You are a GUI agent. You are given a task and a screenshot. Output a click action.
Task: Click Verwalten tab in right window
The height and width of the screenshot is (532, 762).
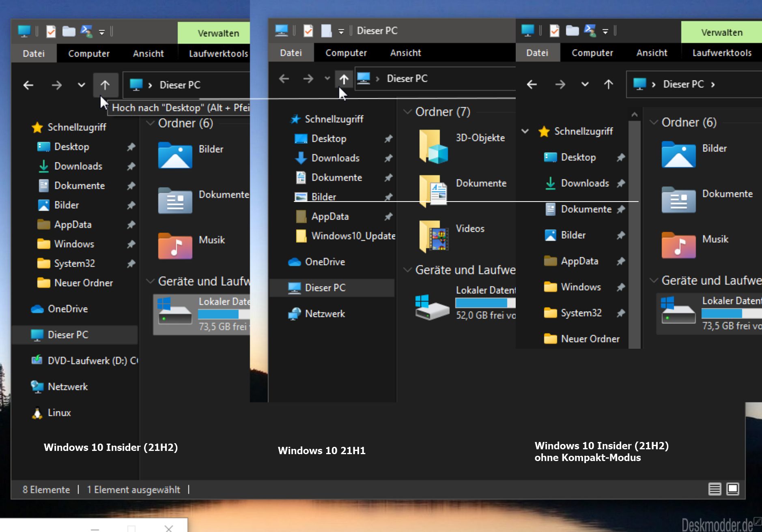722,32
